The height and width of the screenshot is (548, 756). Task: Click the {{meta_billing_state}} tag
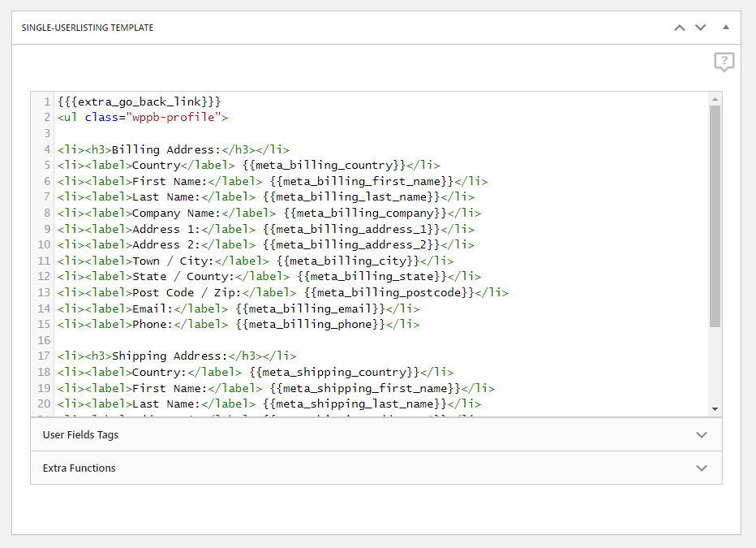(x=372, y=276)
